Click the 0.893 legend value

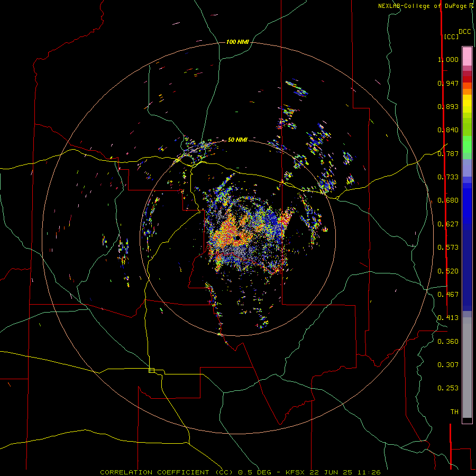pos(448,106)
